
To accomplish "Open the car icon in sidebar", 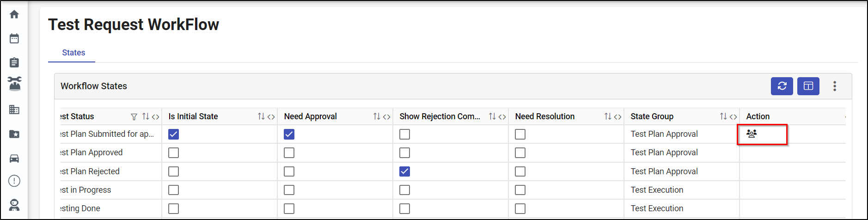I will point(14,159).
